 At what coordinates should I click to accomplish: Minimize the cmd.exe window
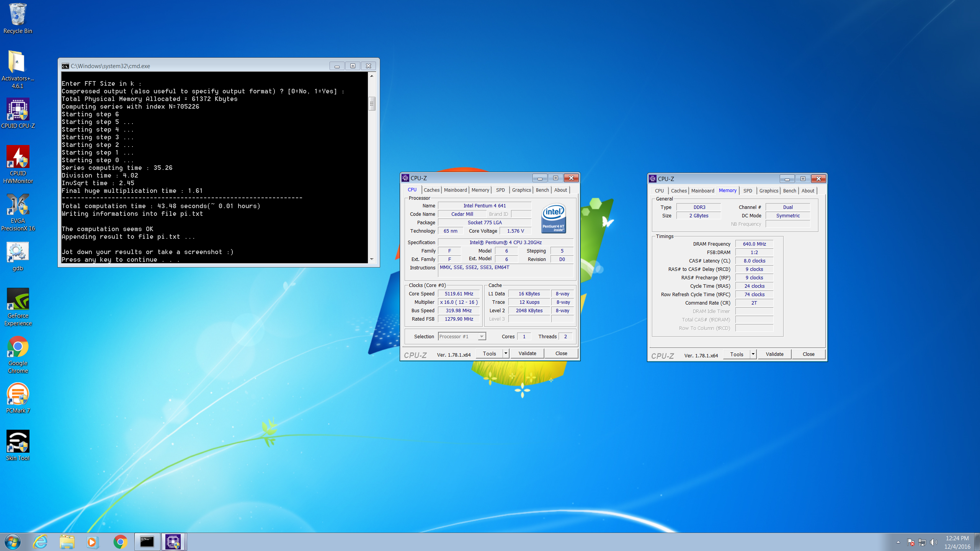(337, 66)
